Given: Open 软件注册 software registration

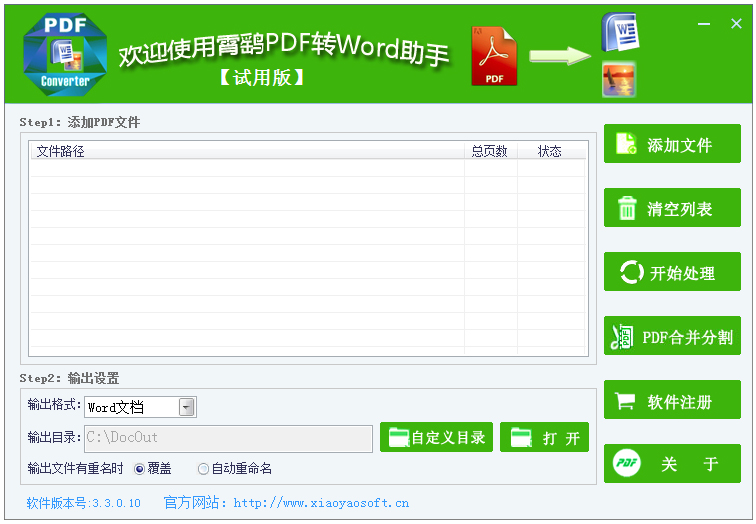Looking at the screenshot, I should tap(672, 401).
